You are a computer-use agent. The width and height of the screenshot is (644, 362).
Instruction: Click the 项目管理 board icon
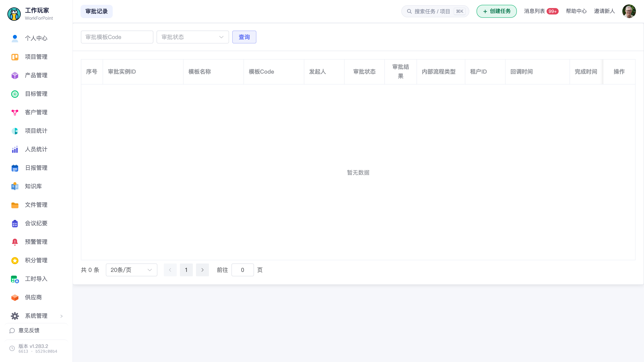[x=15, y=57]
